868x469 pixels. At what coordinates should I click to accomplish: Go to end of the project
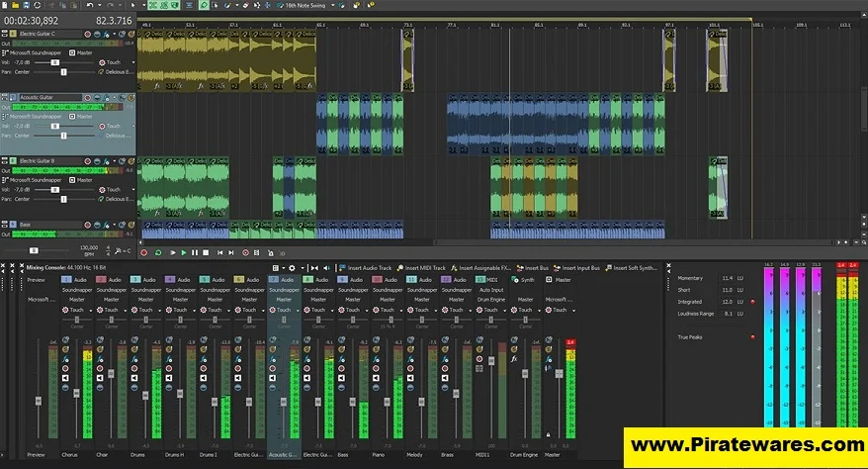click(x=231, y=252)
